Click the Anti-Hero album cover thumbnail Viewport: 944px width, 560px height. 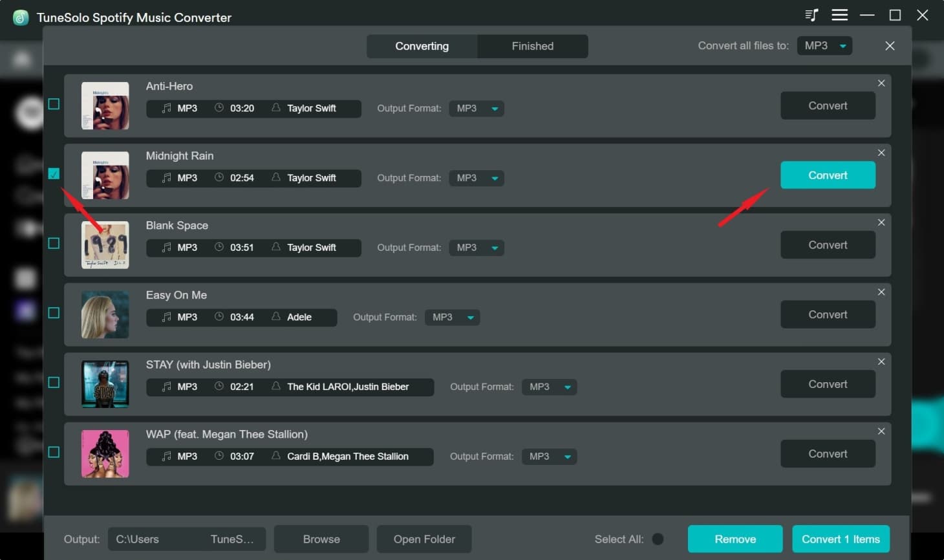click(105, 105)
